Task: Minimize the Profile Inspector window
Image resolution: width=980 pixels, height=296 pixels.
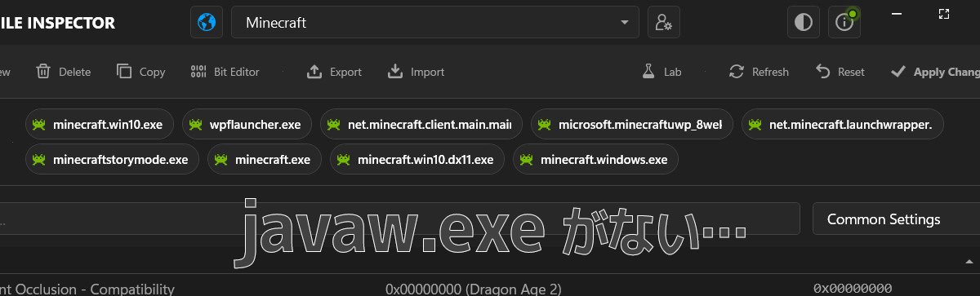Action: tap(898, 14)
